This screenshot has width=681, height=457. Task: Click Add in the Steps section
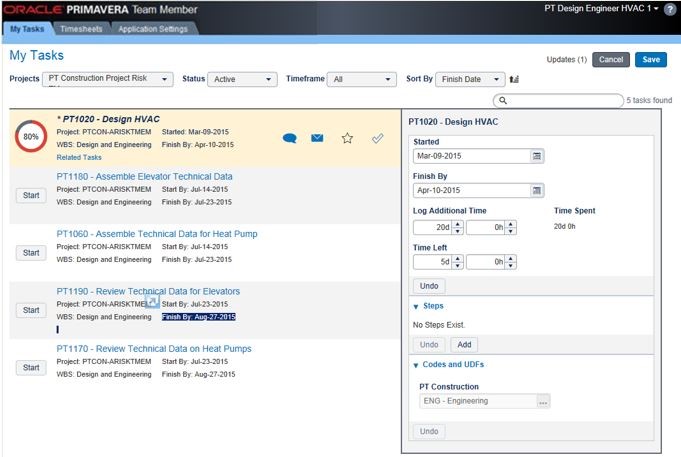(x=464, y=344)
